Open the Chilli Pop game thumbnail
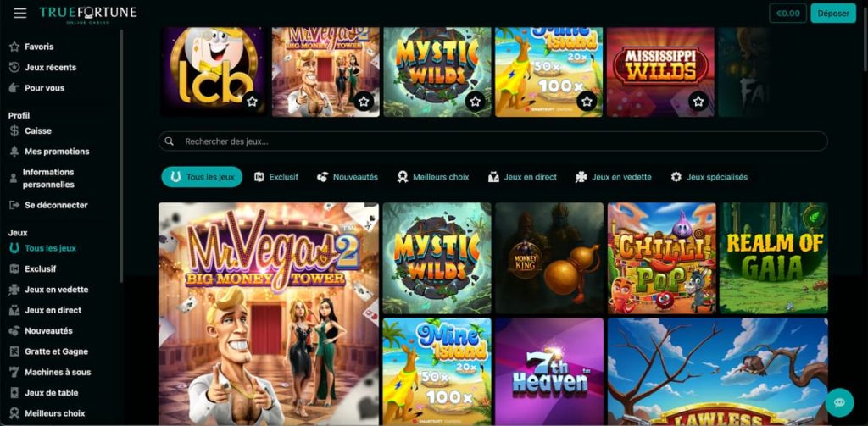 click(661, 257)
